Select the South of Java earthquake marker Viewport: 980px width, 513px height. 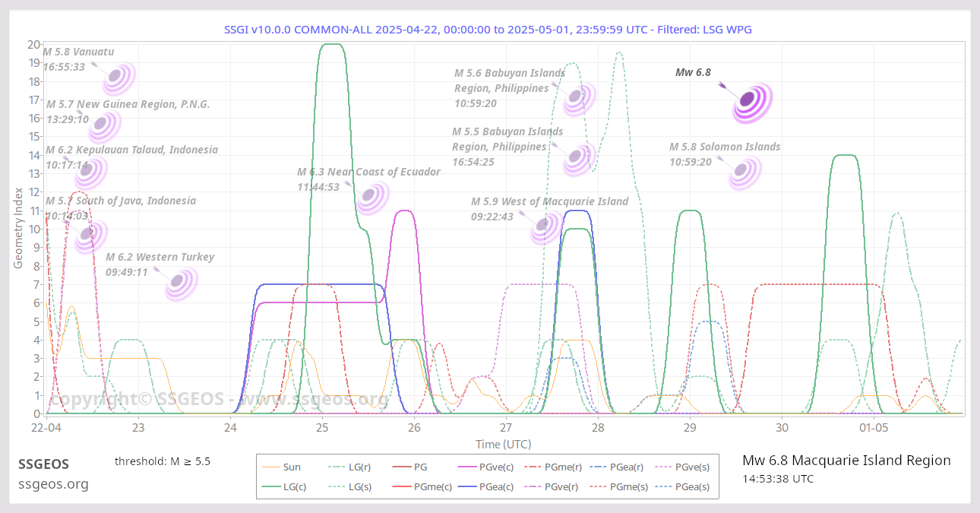click(x=89, y=235)
